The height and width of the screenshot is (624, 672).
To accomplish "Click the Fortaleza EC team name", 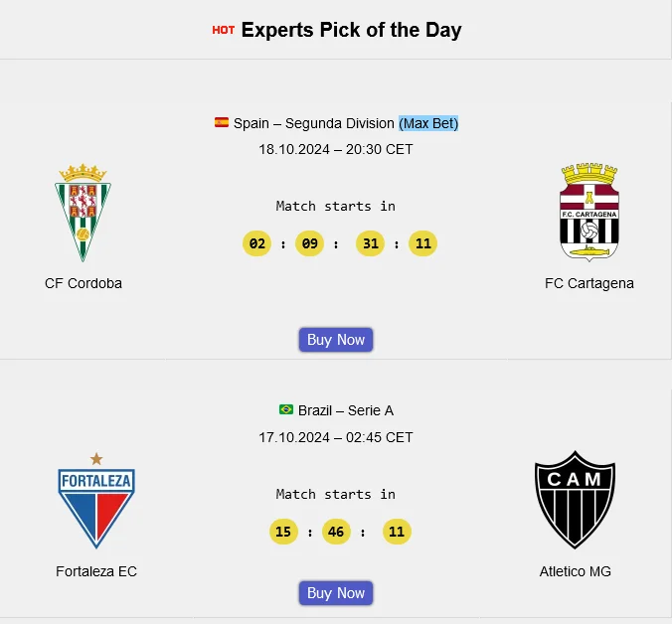I will tap(96, 571).
